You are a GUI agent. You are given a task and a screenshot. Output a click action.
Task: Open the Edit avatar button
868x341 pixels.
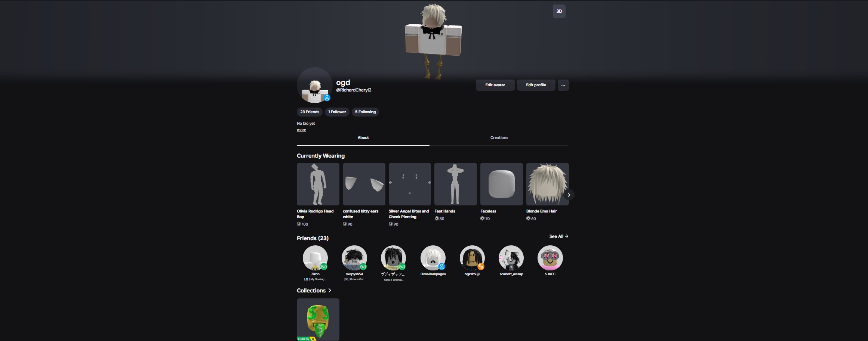(495, 85)
